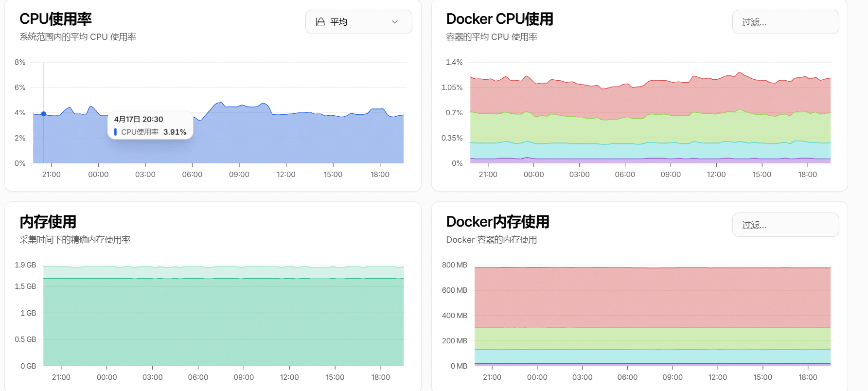The height and width of the screenshot is (391, 868).
Task: Click the blue swatch in CPU tooltip
Action: 115,132
